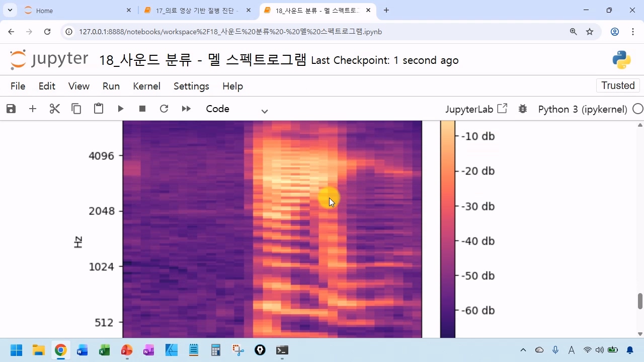Go back to the previous page
Viewport: 644px width, 362px height.
[x=12, y=32]
